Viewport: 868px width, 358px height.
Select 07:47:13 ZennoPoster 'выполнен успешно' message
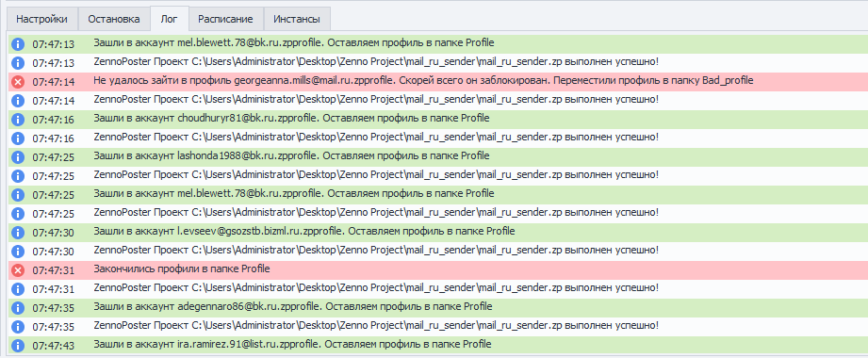click(x=376, y=61)
